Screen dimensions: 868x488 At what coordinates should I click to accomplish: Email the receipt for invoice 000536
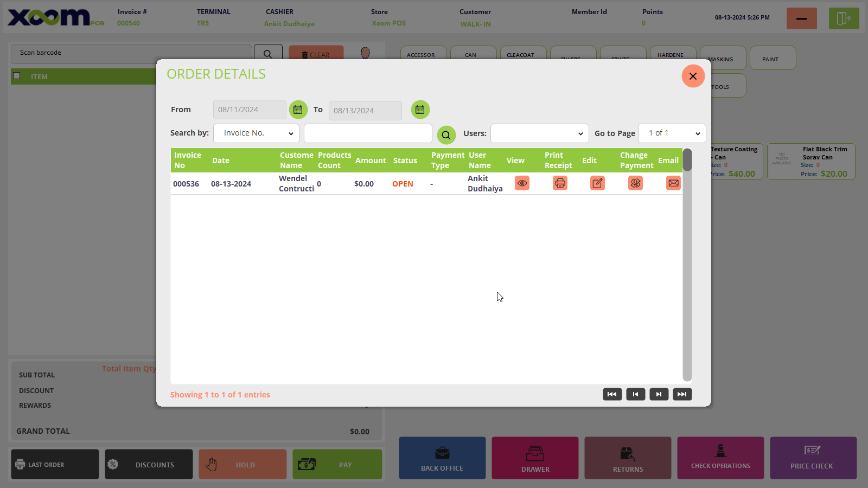[x=673, y=183]
